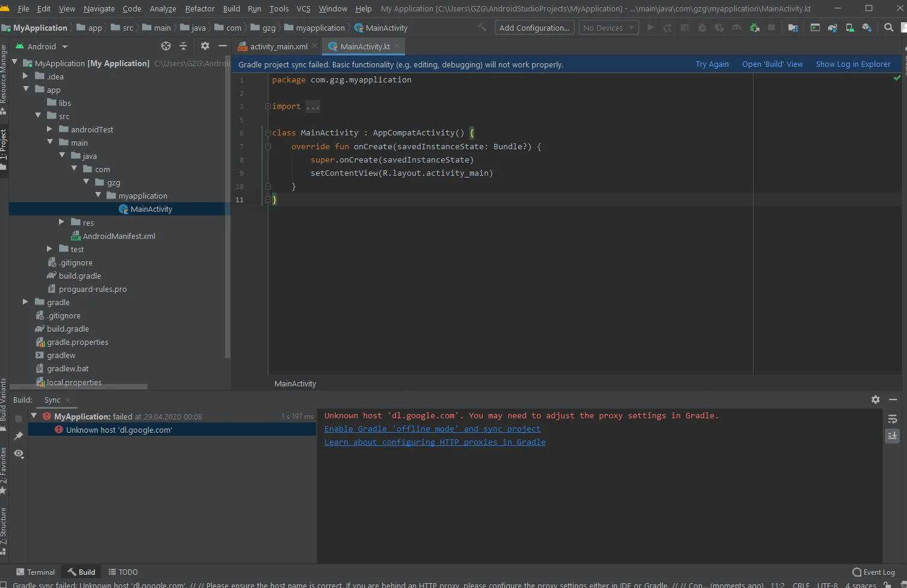This screenshot has height=588, width=907.
Task: Collapse the myapplication package node
Action: coord(98,196)
